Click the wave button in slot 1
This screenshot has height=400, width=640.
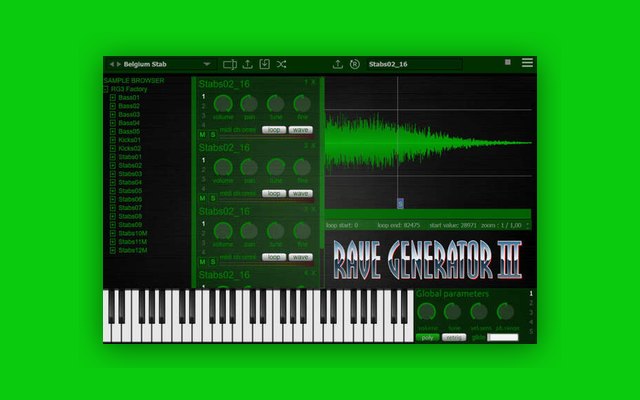(301, 130)
